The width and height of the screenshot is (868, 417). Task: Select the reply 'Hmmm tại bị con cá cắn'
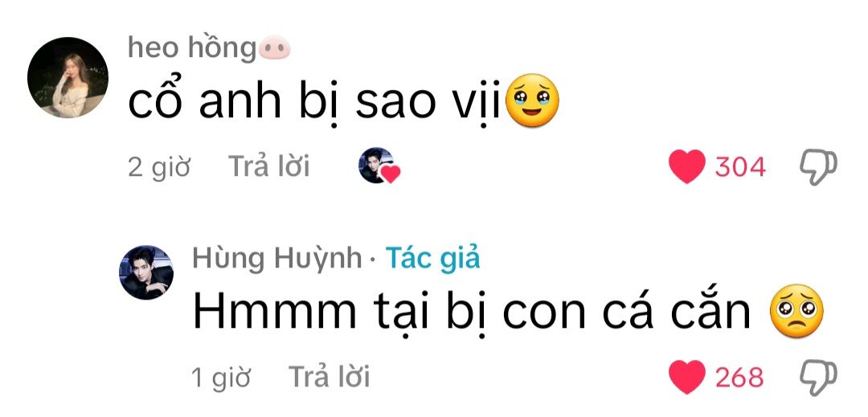(x=472, y=313)
